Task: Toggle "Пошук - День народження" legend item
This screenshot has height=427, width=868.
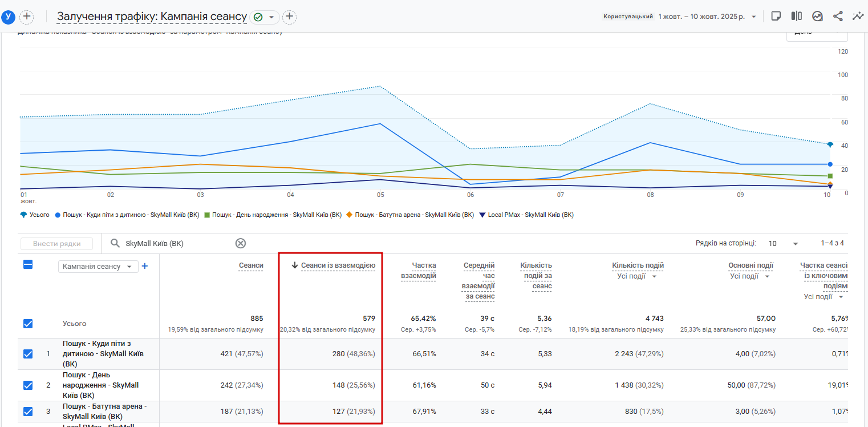Action: click(x=273, y=215)
